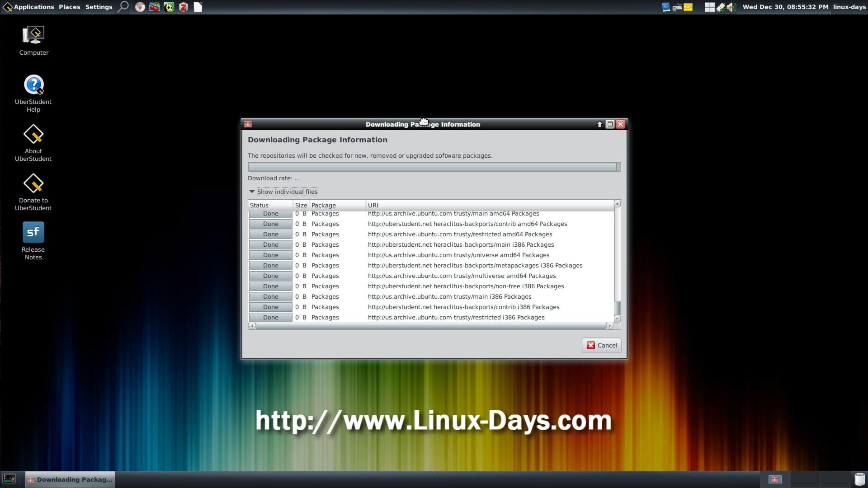868x488 pixels.
Task: Select row trusty/restricted i386 Packages
Action: [x=431, y=317]
